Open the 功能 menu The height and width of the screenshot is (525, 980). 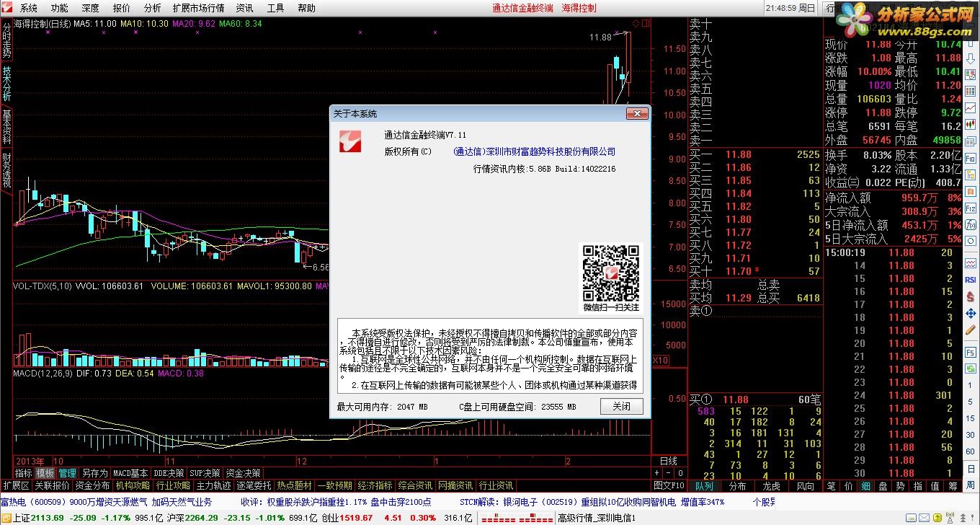[60, 8]
